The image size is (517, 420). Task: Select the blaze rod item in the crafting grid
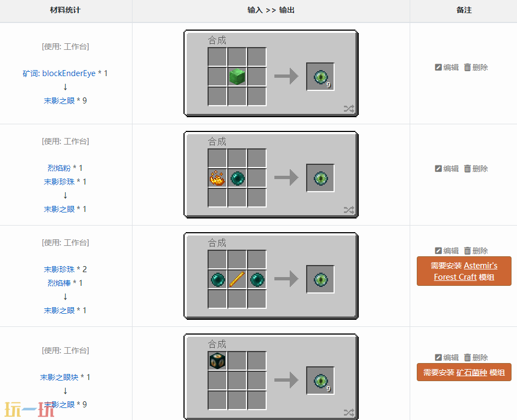pyautogui.click(x=237, y=279)
